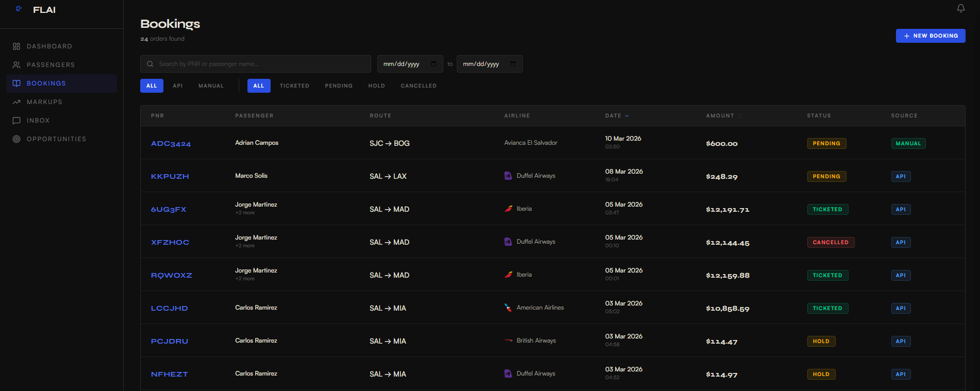Click the MANUAL source badge
Screen dimensions: 980x391
coord(908,144)
